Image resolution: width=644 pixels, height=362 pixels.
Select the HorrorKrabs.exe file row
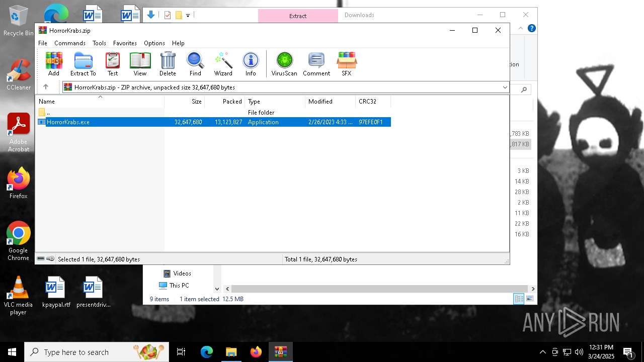(213, 122)
